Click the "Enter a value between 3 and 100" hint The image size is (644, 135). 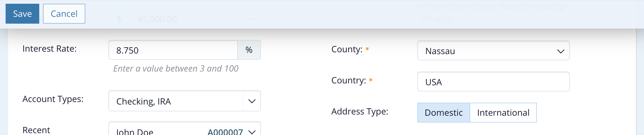coord(176,69)
